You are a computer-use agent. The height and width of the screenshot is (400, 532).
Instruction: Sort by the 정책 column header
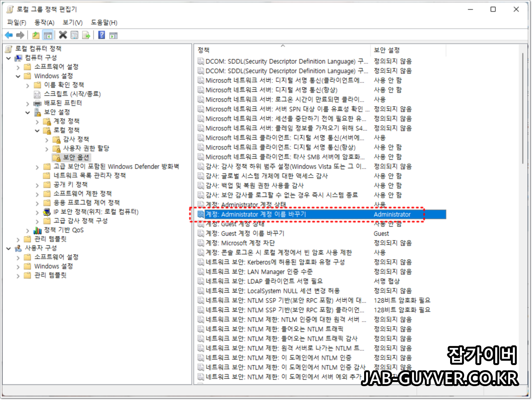click(283, 50)
